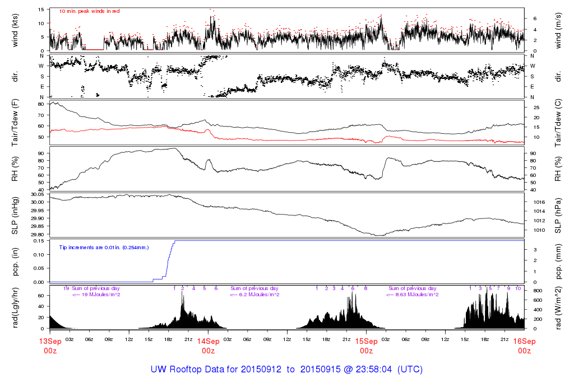Screen dimensions: 574x392
Task: Click the '<--- 6.2 MJoules/m^2' annotation
Action: pyautogui.click(x=254, y=295)
